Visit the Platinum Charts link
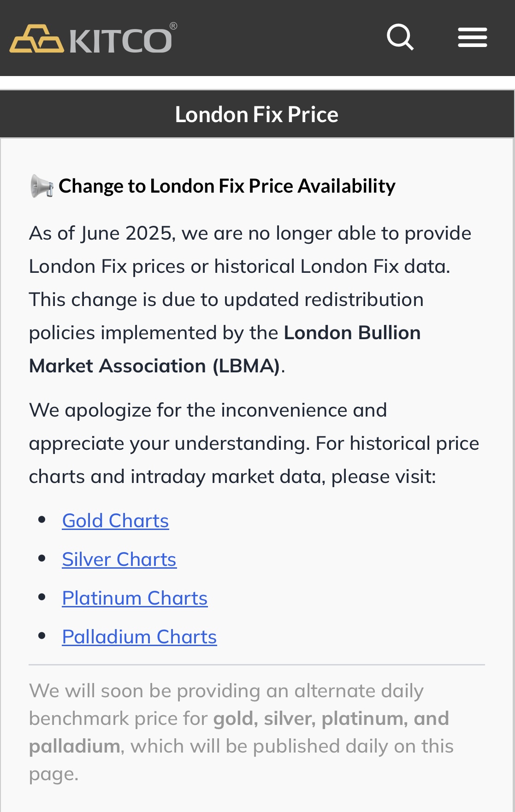Image resolution: width=515 pixels, height=812 pixels. click(135, 598)
